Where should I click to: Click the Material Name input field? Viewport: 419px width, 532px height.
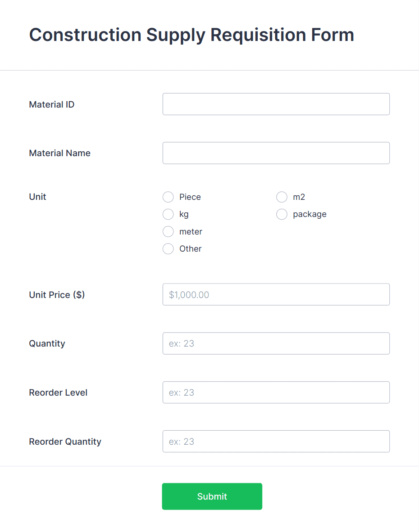[x=276, y=153]
